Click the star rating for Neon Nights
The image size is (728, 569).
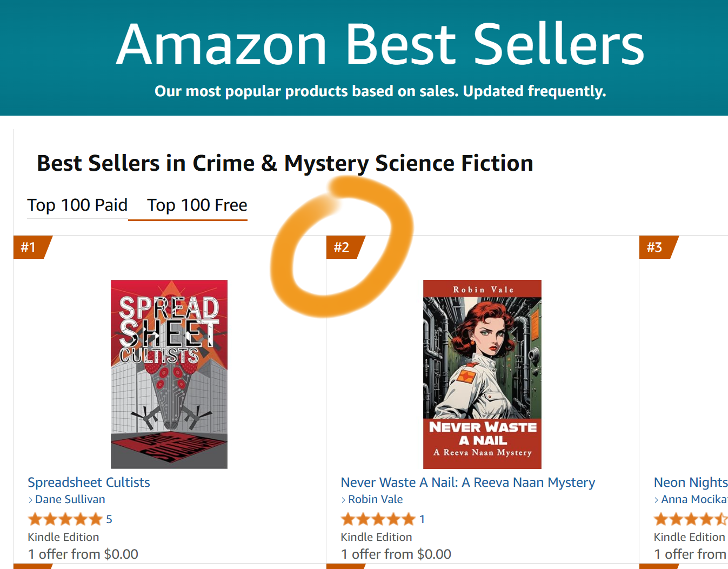pos(690,519)
